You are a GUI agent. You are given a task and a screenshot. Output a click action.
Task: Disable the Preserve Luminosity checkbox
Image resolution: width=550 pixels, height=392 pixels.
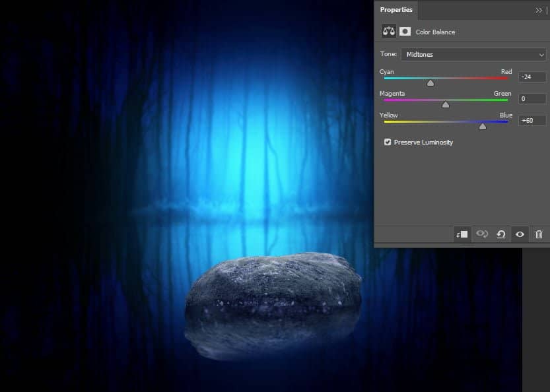click(387, 142)
